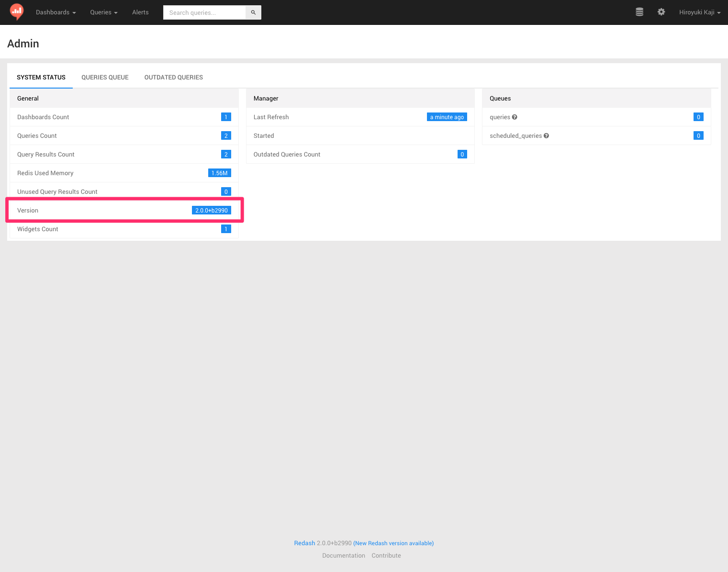
Task: Follow the New Redash version available link
Action: pyautogui.click(x=393, y=543)
